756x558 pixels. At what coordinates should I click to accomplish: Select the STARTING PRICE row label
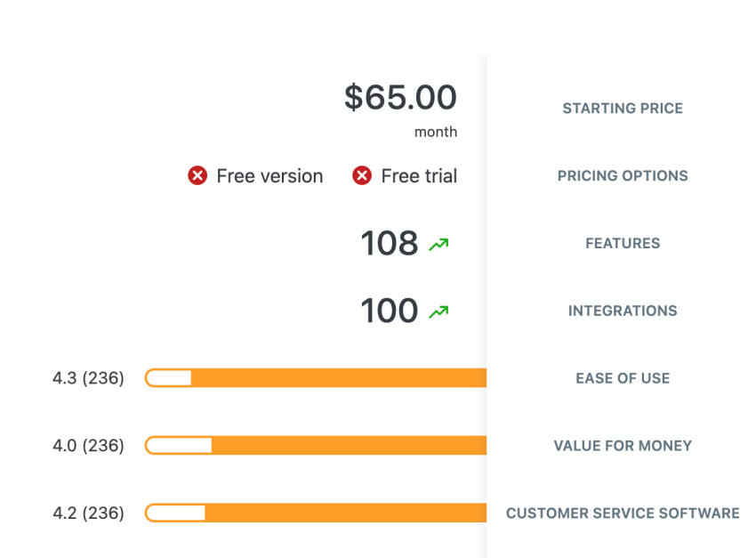623,109
